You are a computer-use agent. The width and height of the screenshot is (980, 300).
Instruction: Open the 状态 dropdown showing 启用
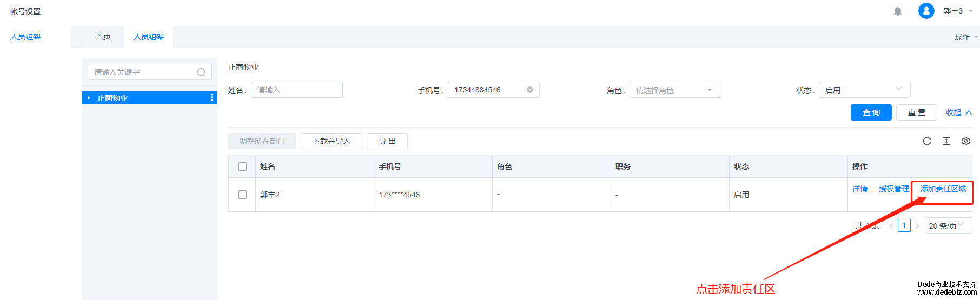click(865, 90)
